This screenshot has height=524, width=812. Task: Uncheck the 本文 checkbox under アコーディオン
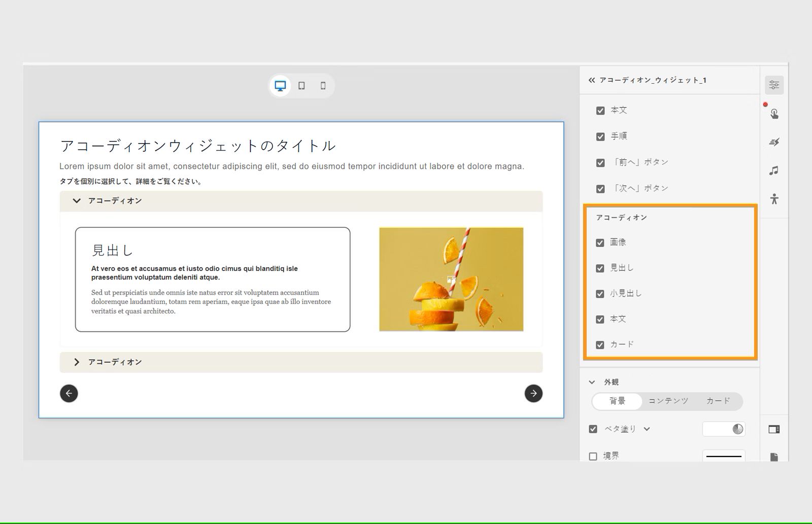(600, 320)
